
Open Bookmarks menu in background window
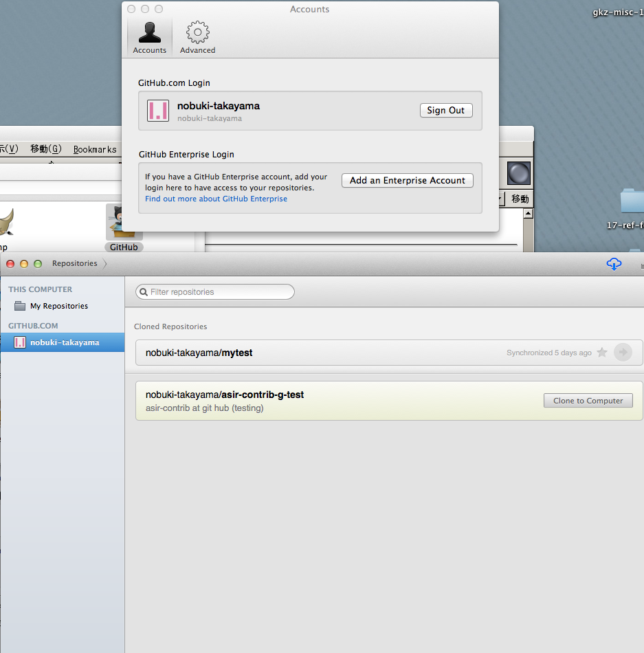coord(95,150)
